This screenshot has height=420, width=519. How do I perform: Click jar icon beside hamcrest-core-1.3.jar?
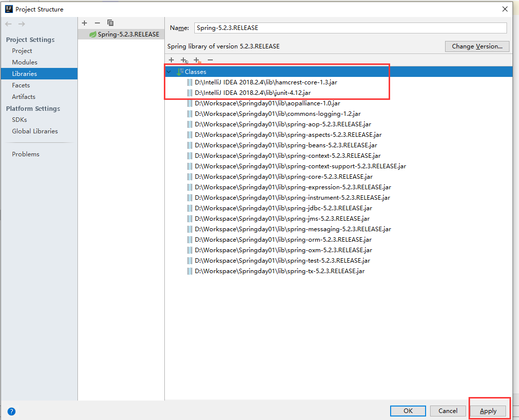pos(190,82)
